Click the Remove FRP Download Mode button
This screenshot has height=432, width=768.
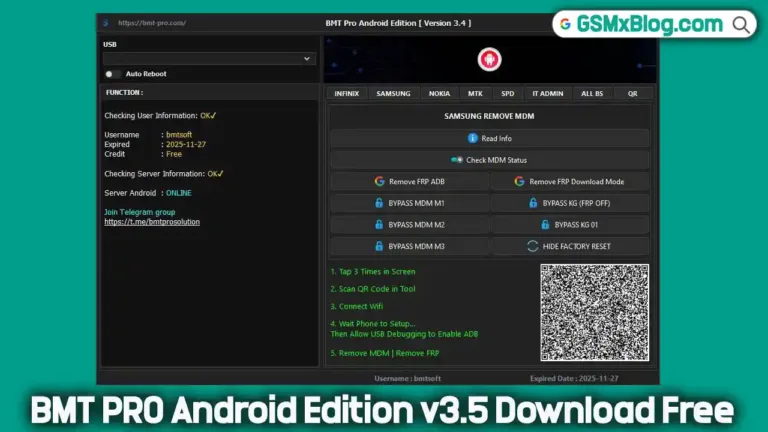coord(570,182)
